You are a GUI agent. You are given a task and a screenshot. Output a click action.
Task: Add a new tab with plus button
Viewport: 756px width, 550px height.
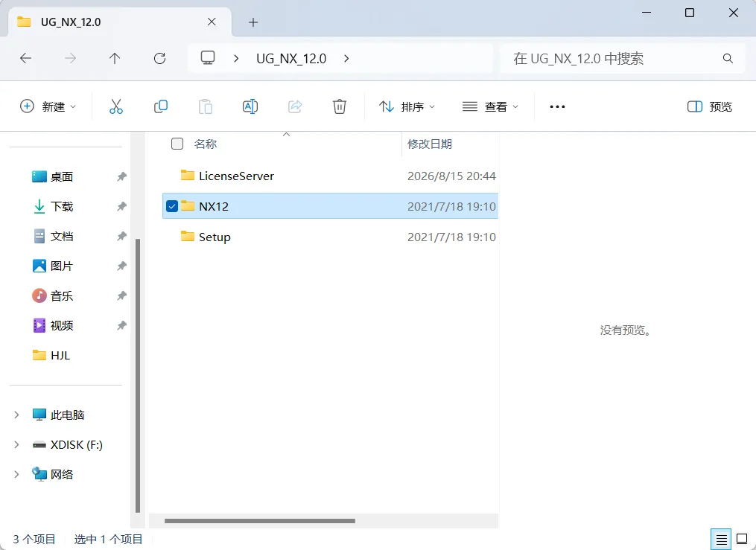tap(253, 22)
